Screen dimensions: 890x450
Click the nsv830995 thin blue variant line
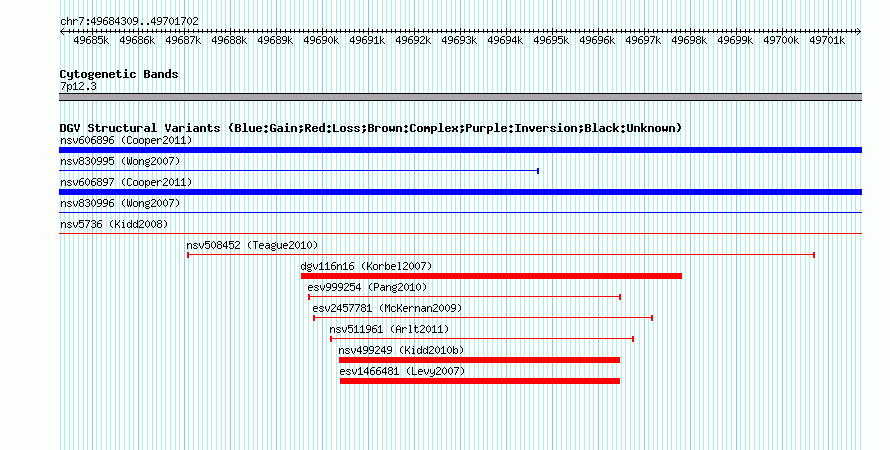tap(299, 171)
